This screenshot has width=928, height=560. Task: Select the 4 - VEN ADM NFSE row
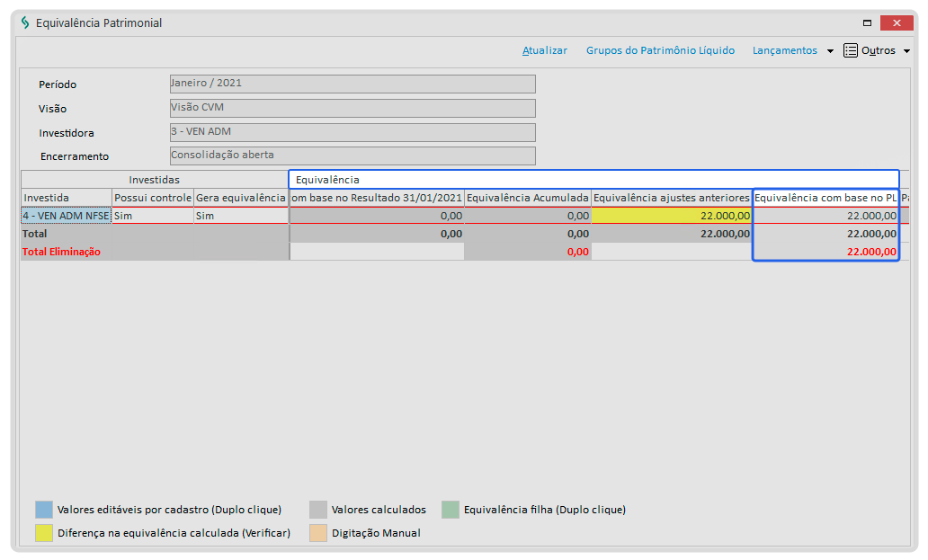[x=67, y=216]
